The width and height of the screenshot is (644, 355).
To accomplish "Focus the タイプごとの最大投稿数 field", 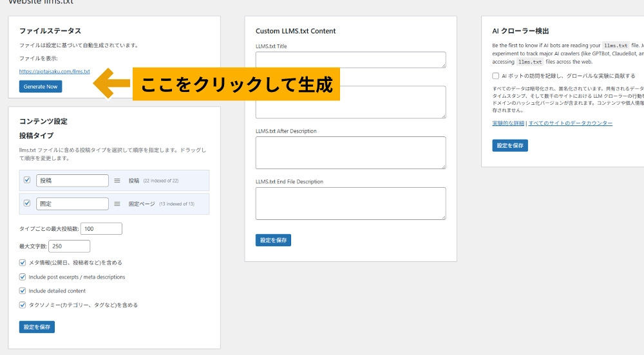I will click(101, 229).
